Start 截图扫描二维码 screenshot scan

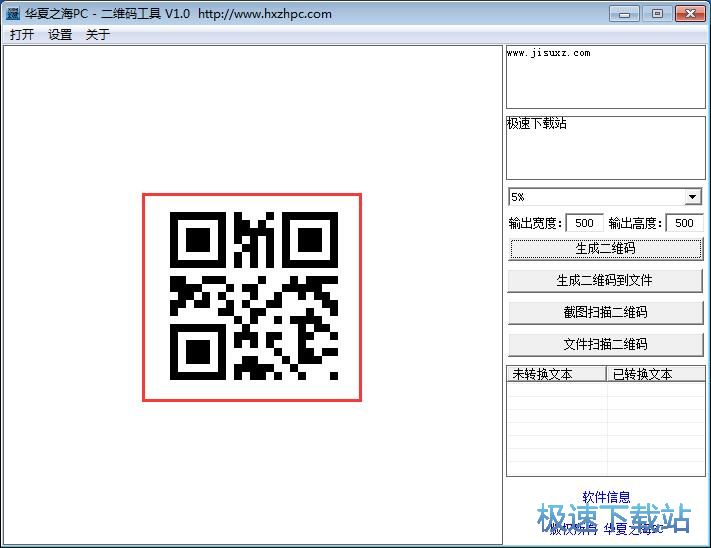pos(605,312)
